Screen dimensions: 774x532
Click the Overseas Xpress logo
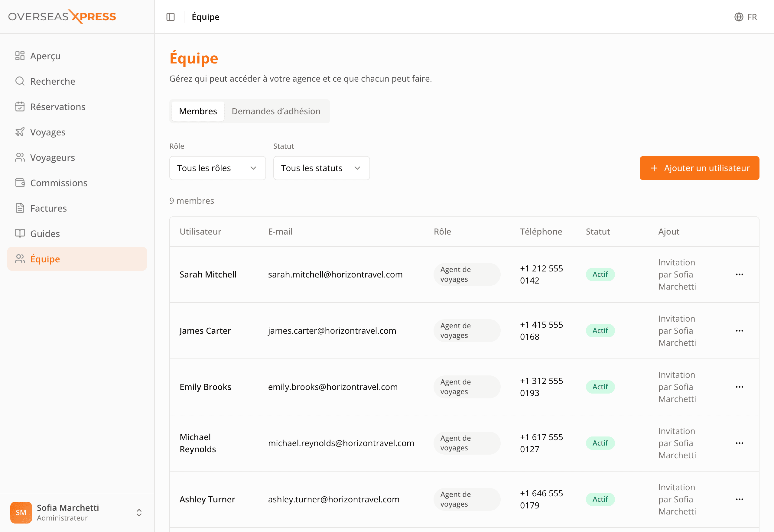(62, 17)
